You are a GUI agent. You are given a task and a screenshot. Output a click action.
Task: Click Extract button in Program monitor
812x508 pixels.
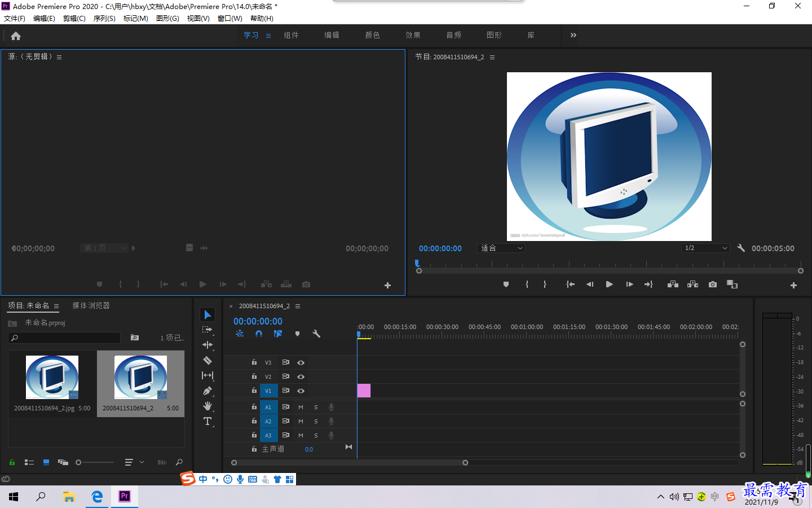point(693,284)
